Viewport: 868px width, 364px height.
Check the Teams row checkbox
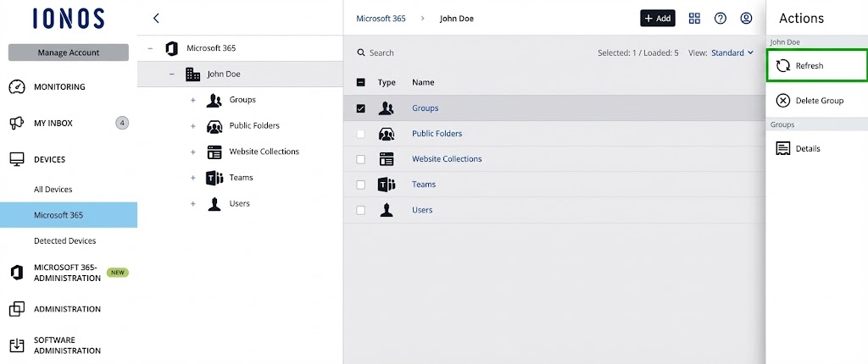(x=361, y=185)
